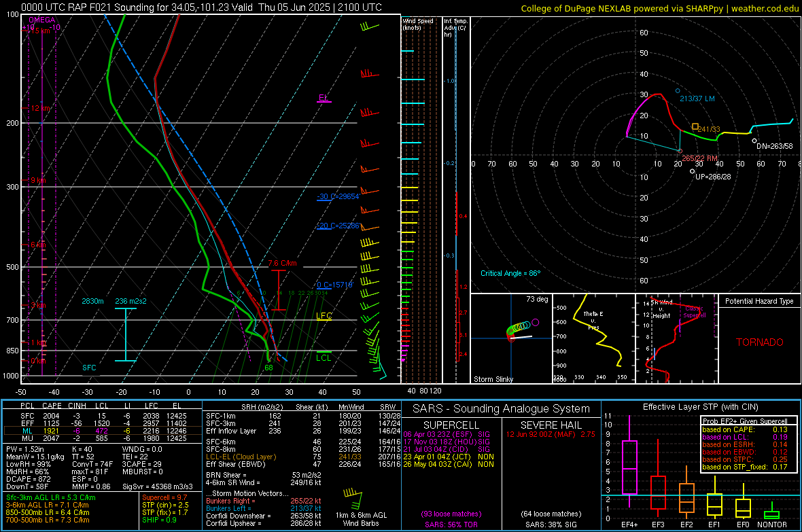This screenshot has width=802, height=532.
Task: Click the magenta circle in the Storm Slinky
Action: pyautogui.click(x=535, y=322)
